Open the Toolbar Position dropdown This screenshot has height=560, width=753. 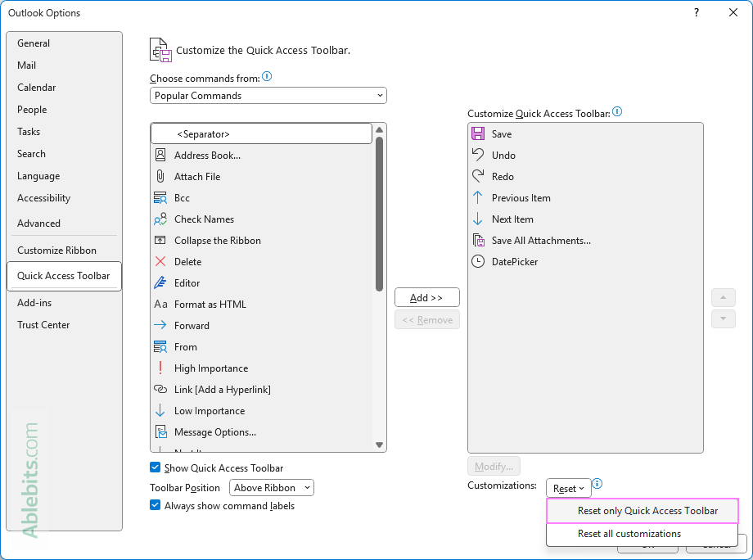[x=272, y=487]
